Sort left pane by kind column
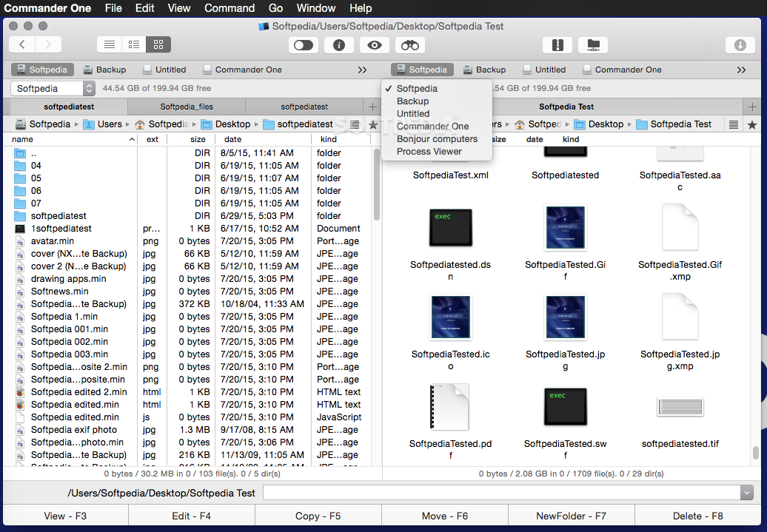 point(341,139)
